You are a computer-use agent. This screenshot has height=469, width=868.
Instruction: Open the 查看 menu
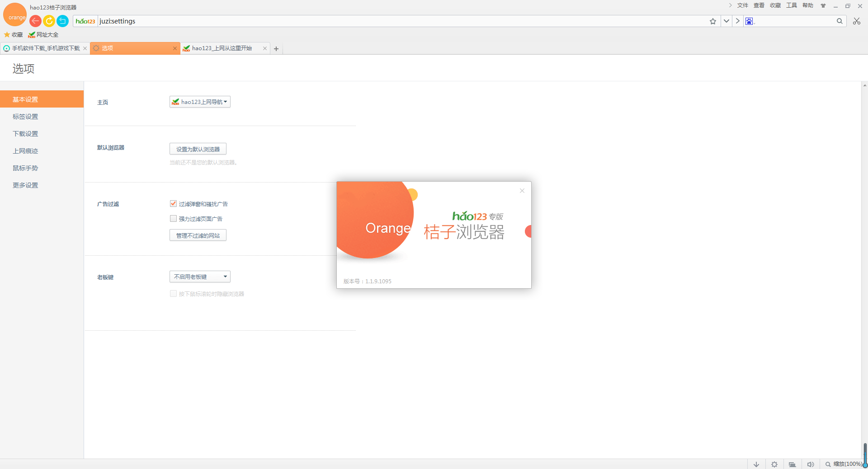coord(759,5)
